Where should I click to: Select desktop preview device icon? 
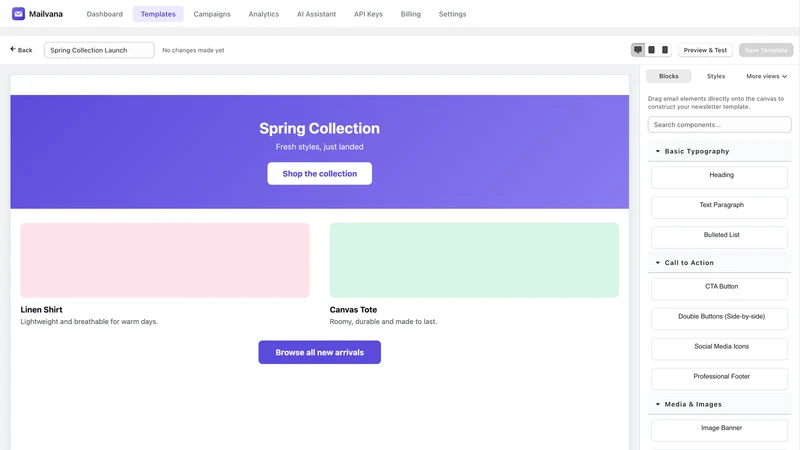click(638, 50)
